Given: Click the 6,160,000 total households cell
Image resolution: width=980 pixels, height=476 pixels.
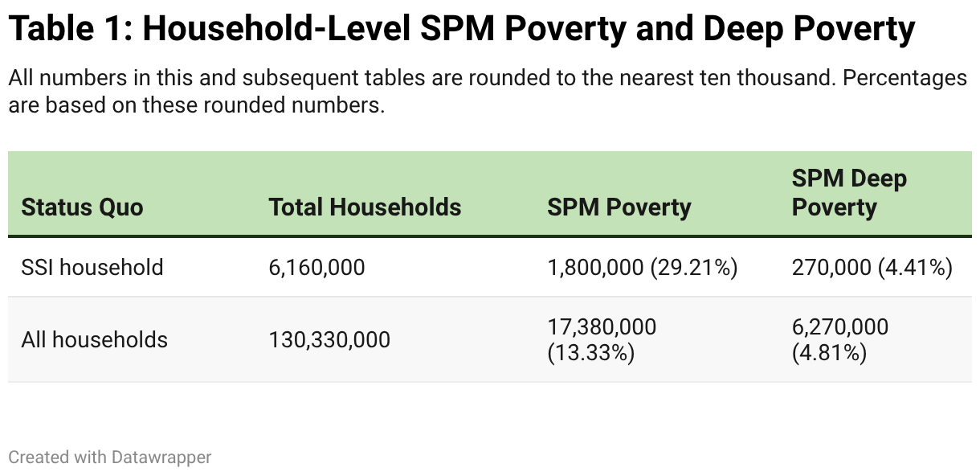Looking at the screenshot, I should coord(317,267).
